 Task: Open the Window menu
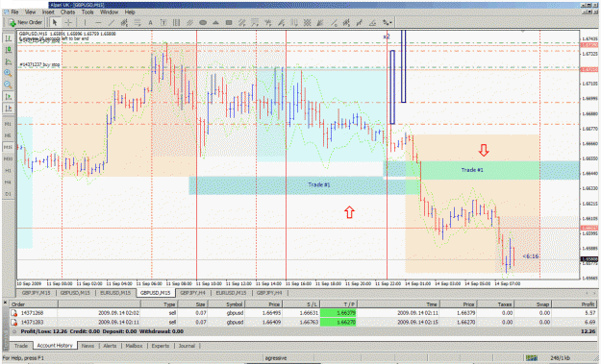[x=109, y=12]
